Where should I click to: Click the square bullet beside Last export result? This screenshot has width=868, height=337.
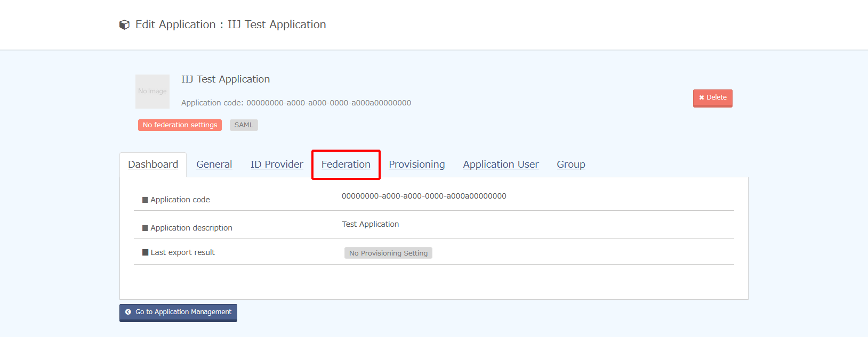tap(145, 252)
